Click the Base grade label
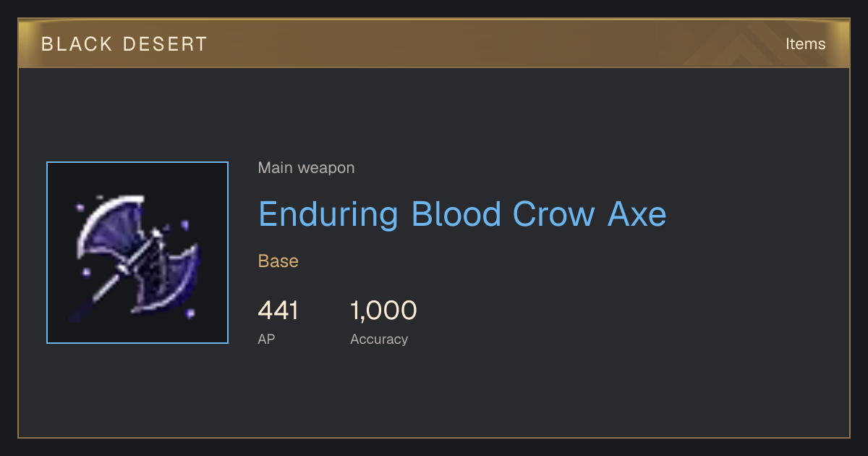This screenshot has width=868, height=456. click(x=278, y=261)
